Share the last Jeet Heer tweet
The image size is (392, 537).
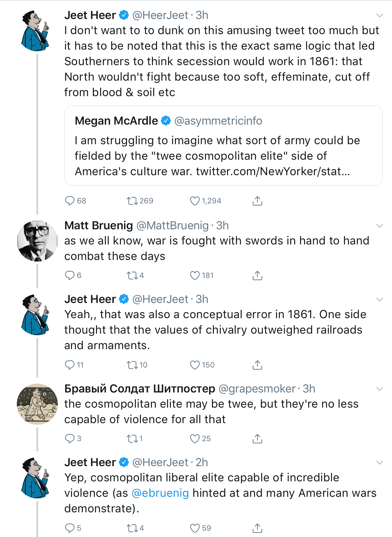[257, 528]
